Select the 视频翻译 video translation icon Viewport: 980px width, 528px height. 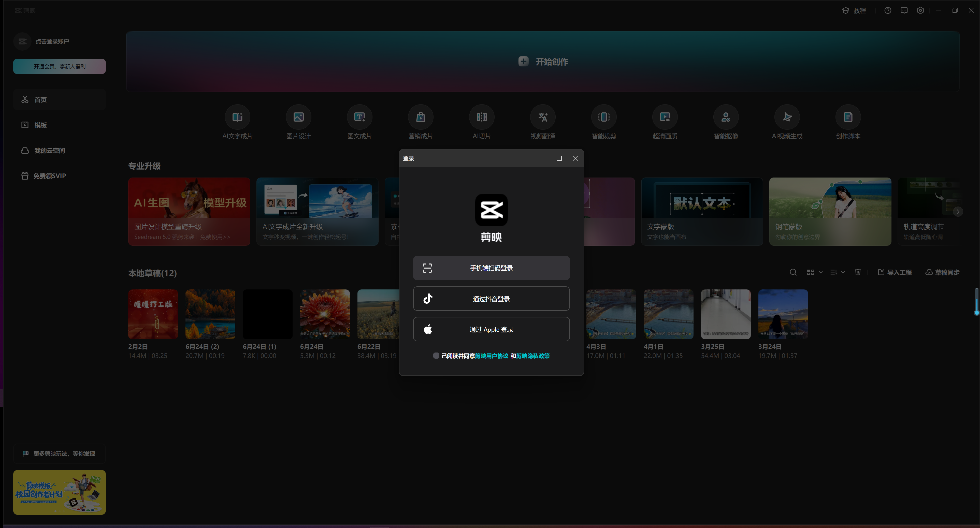543,117
